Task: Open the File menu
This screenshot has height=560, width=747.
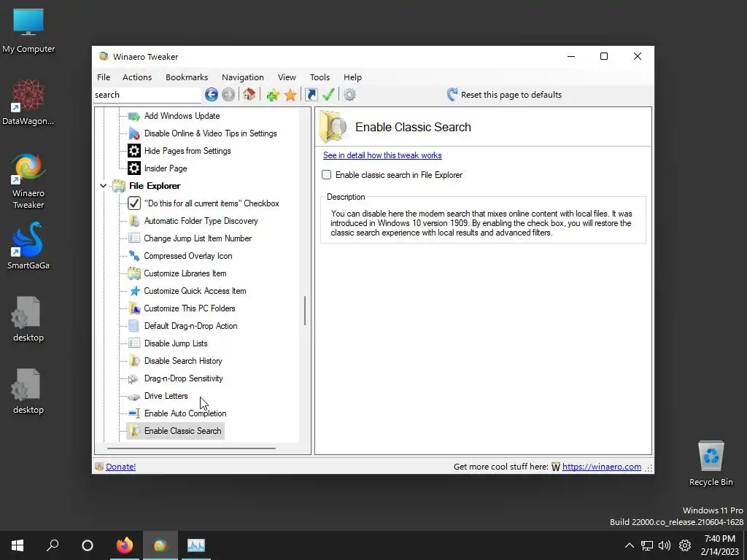Action: (x=104, y=77)
